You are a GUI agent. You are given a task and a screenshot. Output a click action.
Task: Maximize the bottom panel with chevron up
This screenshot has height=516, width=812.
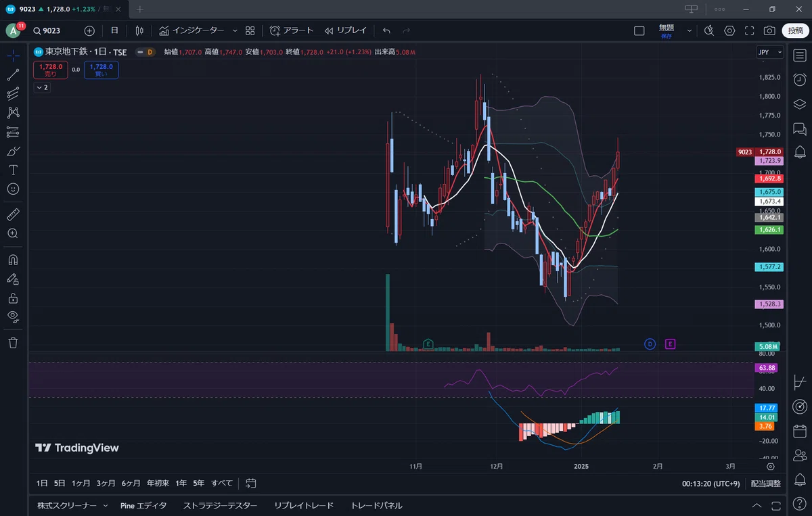point(757,506)
